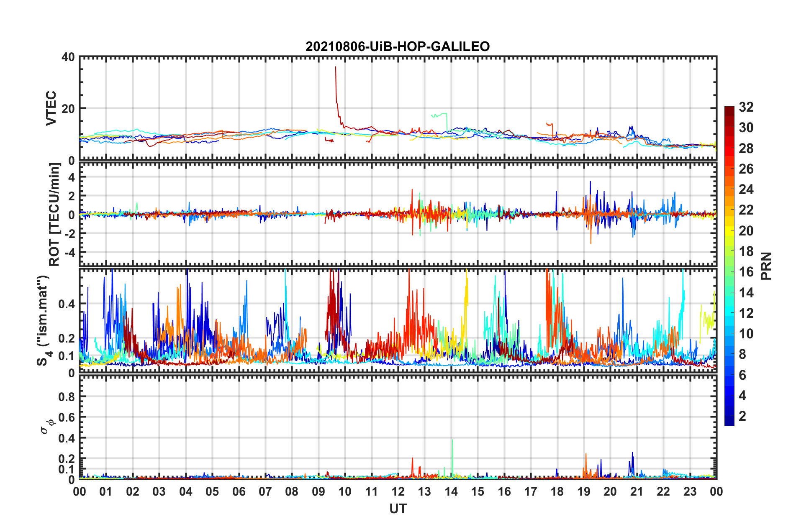The width and height of the screenshot is (796, 532).
Task: Click the 10 label on PRN colorbar
Action: click(x=746, y=334)
